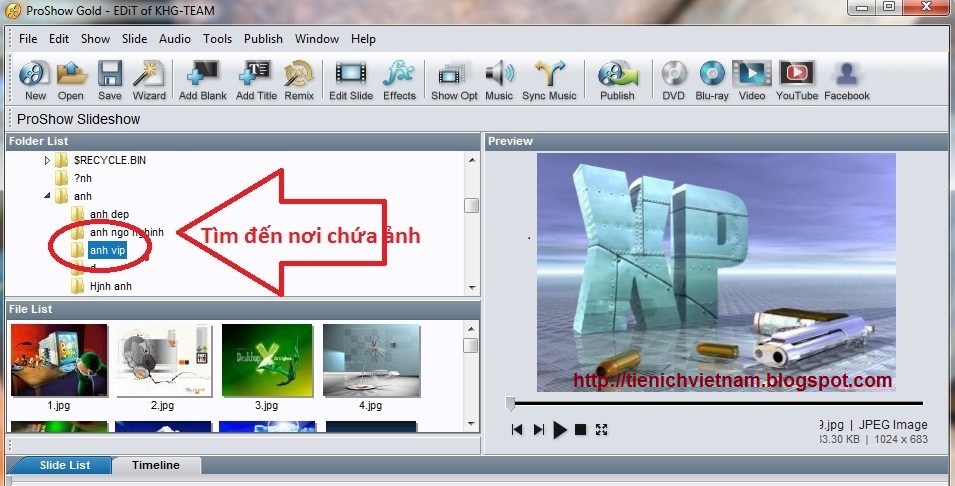Launch the Wizard tool
This screenshot has height=486, width=955.
click(149, 80)
